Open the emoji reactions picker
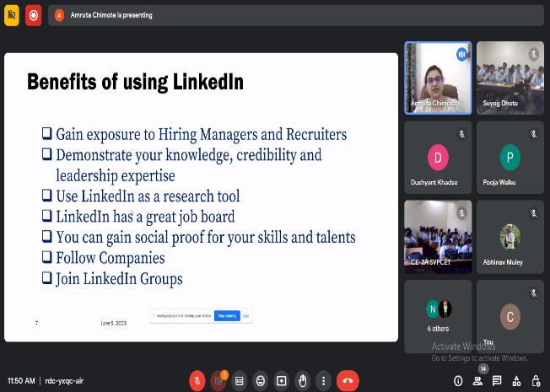Screen dimensions: 550x392 [261, 381]
